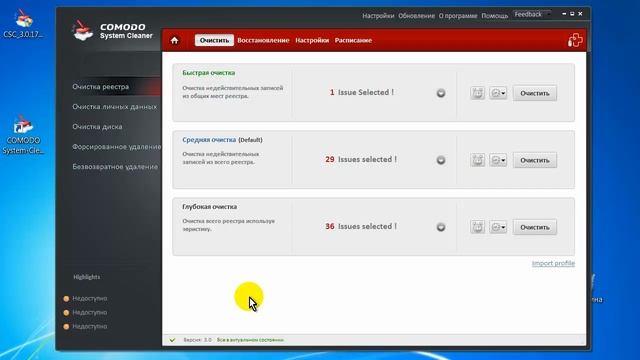This screenshot has height=360, width=640.
Task: Select Очистка личных данных in the sidebar
Action: (x=115, y=107)
